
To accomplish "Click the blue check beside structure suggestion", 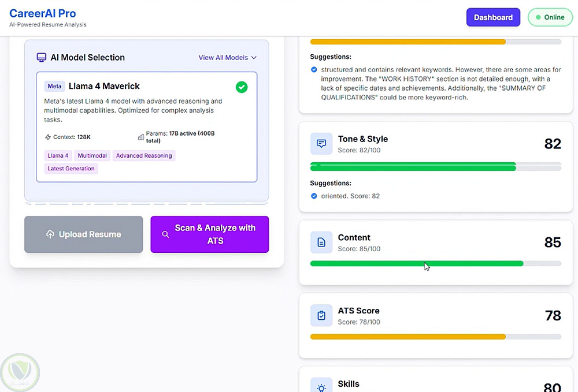I will (314, 70).
